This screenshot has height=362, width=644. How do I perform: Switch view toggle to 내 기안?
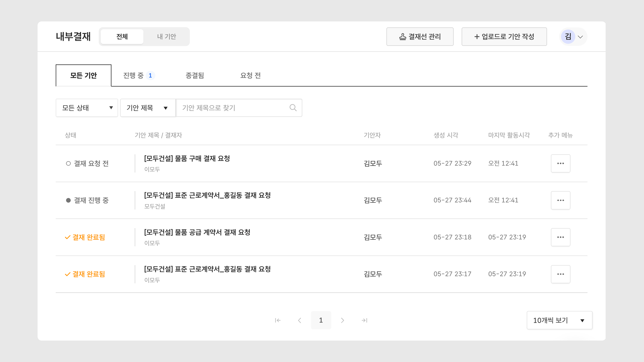click(x=167, y=37)
